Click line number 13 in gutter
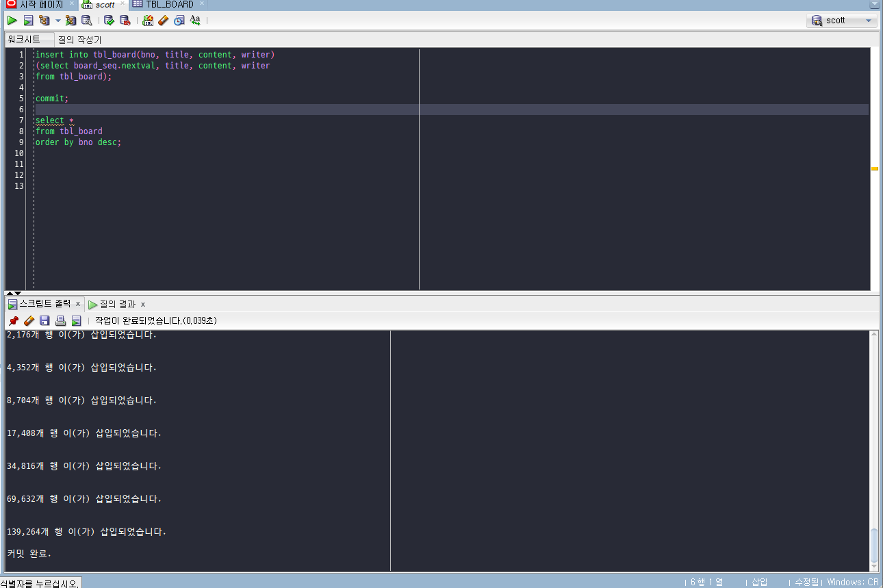 point(19,186)
